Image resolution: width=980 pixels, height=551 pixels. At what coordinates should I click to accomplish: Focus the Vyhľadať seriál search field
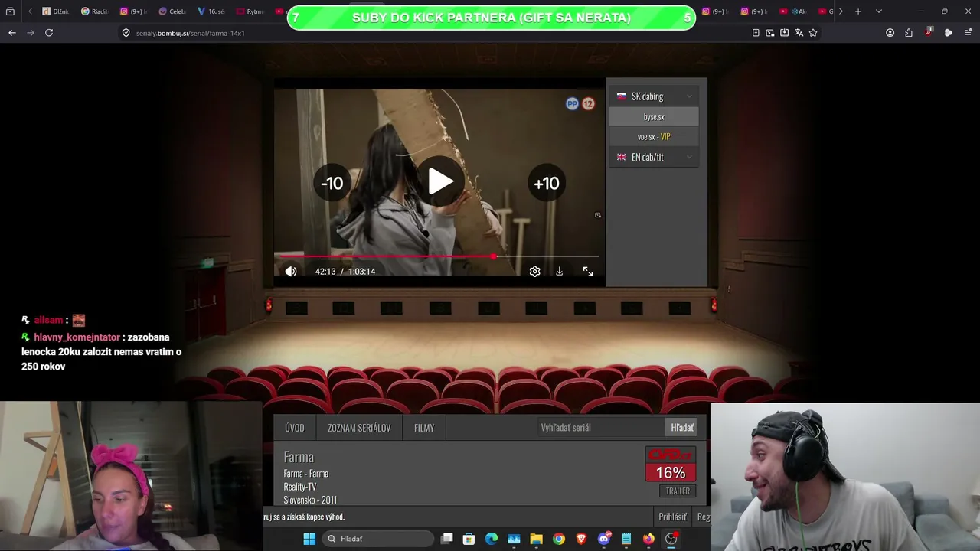(600, 428)
